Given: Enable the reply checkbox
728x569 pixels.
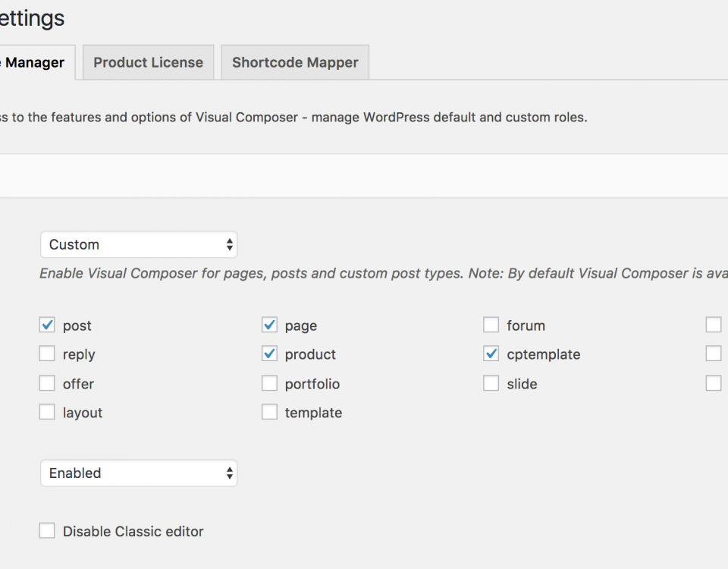Looking at the screenshot, I should [47, 354].
